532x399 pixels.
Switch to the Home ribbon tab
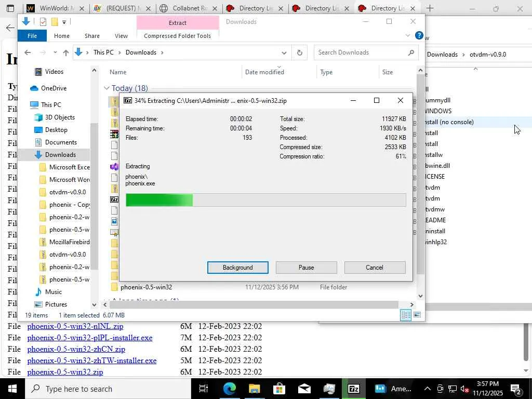[x=62, y=36]
